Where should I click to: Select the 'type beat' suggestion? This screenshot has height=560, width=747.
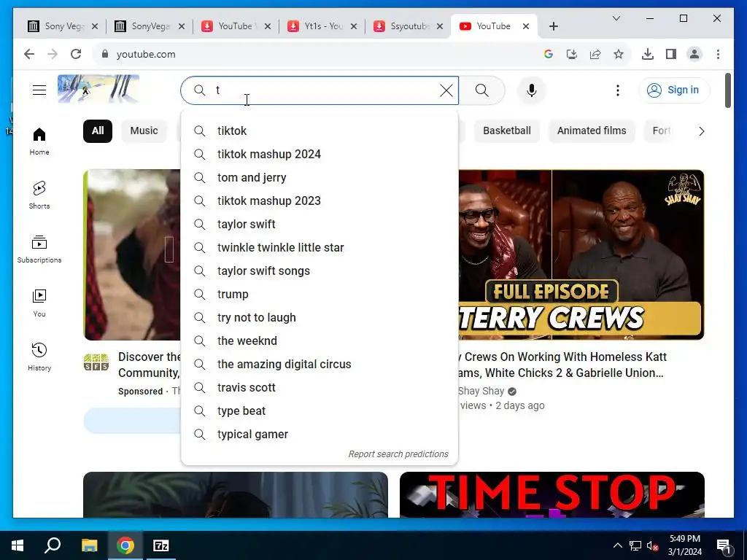(320, 411)
